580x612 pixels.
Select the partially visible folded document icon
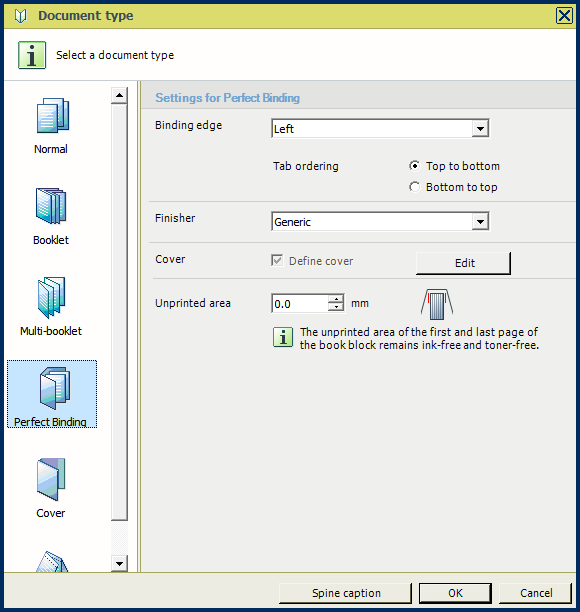point(52,562)
